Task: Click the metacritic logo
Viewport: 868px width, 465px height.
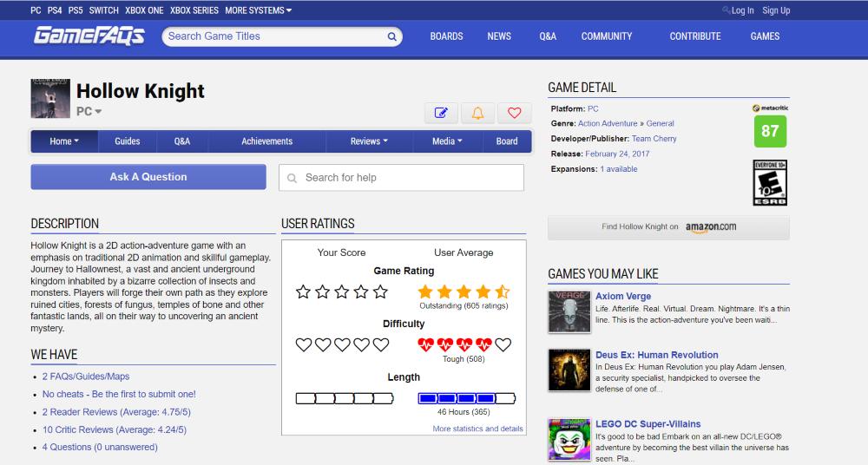Action: [x=770, y=108]
